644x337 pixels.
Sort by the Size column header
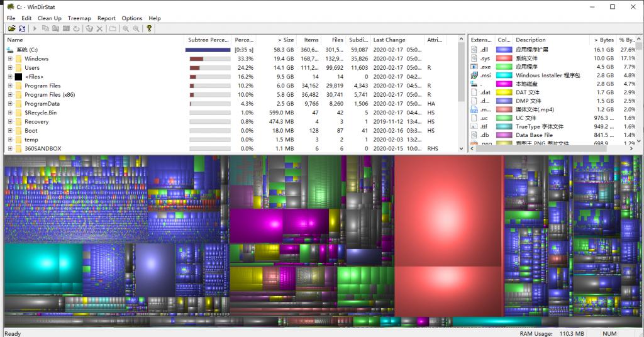tap(285, 40)
